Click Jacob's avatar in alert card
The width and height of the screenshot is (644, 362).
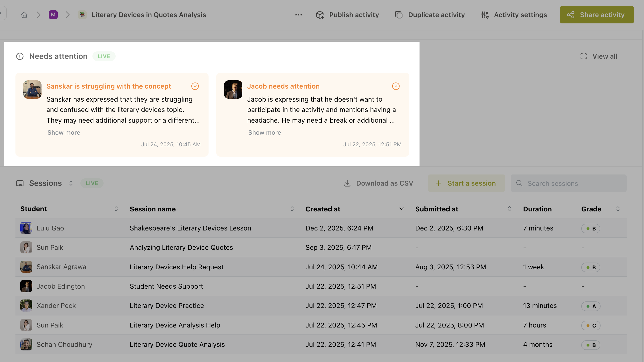[233, 90]
